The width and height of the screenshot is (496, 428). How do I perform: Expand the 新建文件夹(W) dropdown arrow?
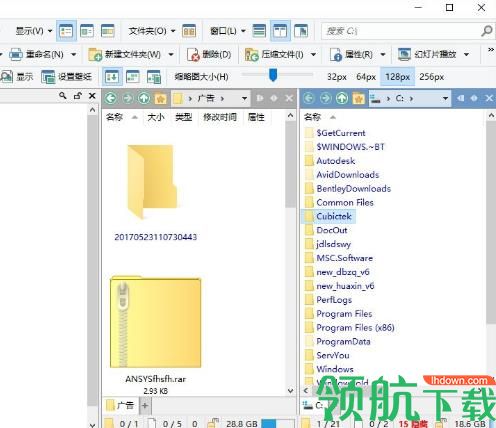point(171,54)
